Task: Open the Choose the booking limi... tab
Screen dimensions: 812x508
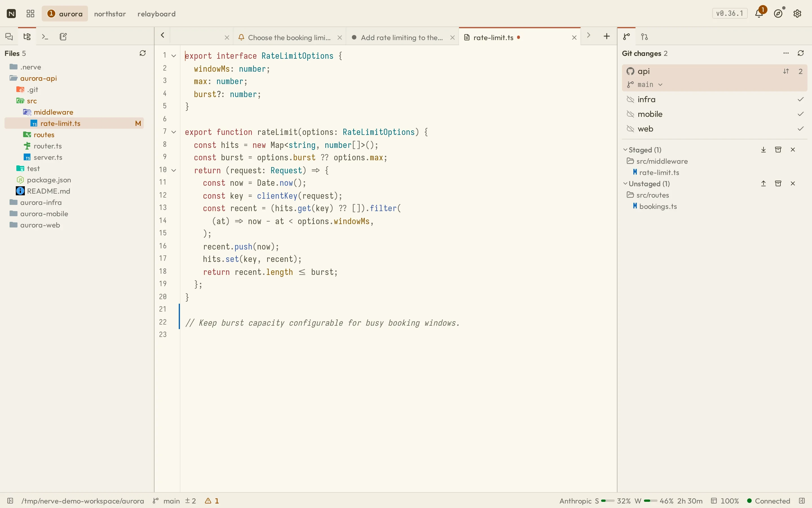Action: [x=289, y=37]
